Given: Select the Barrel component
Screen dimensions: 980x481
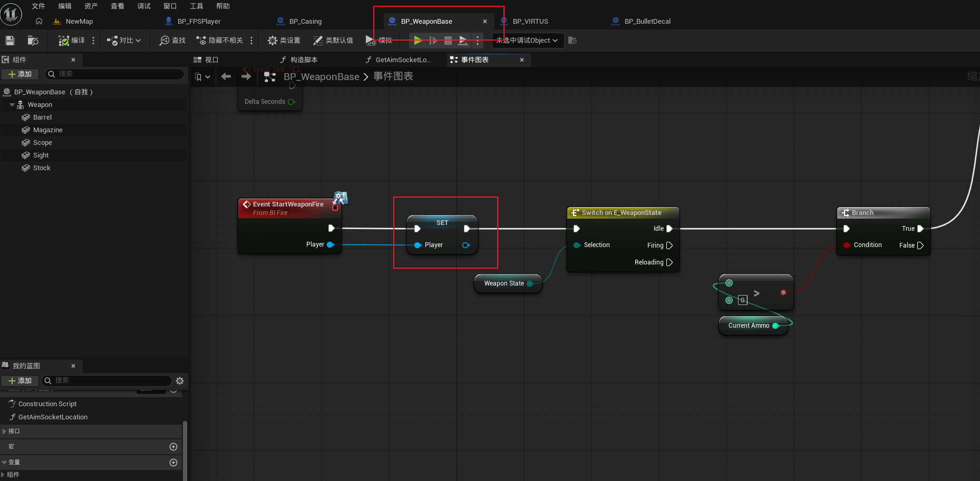Looking at the screenshot, I should (x=42, y=117).
